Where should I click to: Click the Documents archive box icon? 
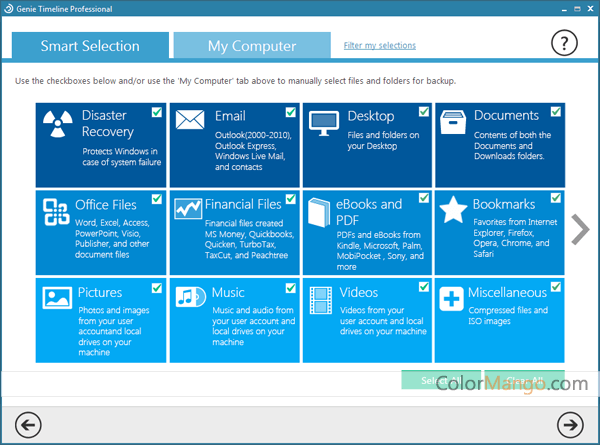click(x=453, y=122)
